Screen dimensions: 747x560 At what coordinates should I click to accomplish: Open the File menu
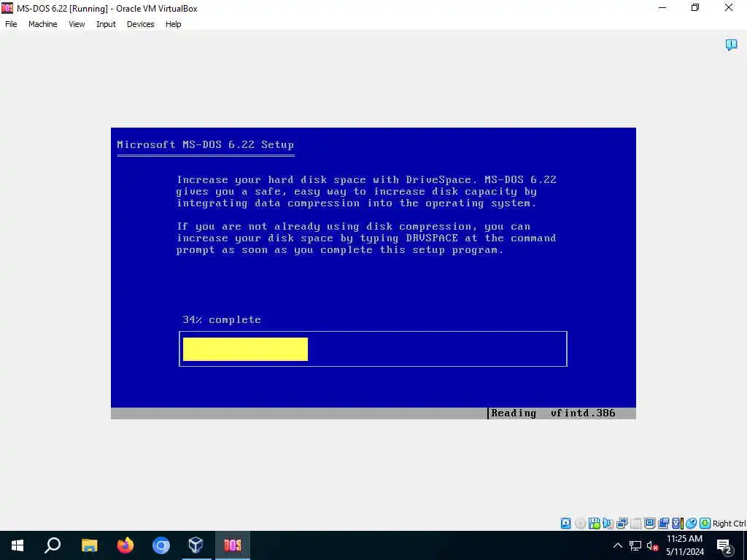[11, 24]
